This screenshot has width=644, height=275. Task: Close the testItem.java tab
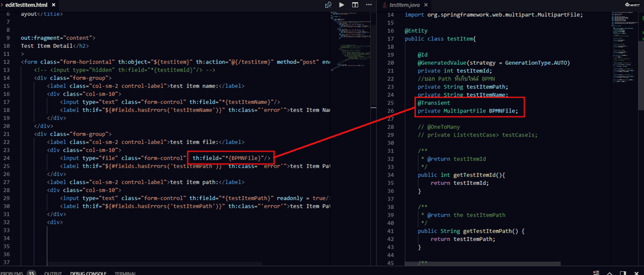(x=426, y=5)
